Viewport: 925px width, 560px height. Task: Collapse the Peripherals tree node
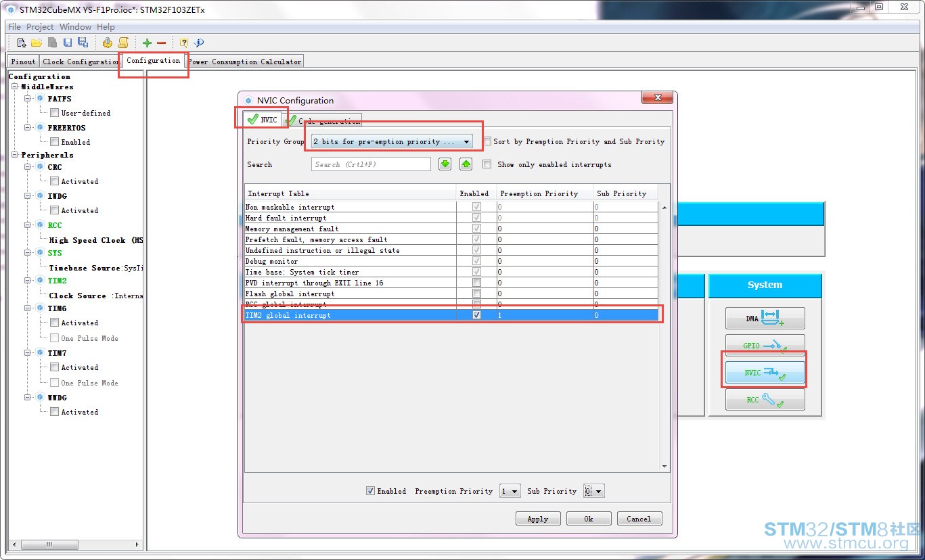point(15,155)
